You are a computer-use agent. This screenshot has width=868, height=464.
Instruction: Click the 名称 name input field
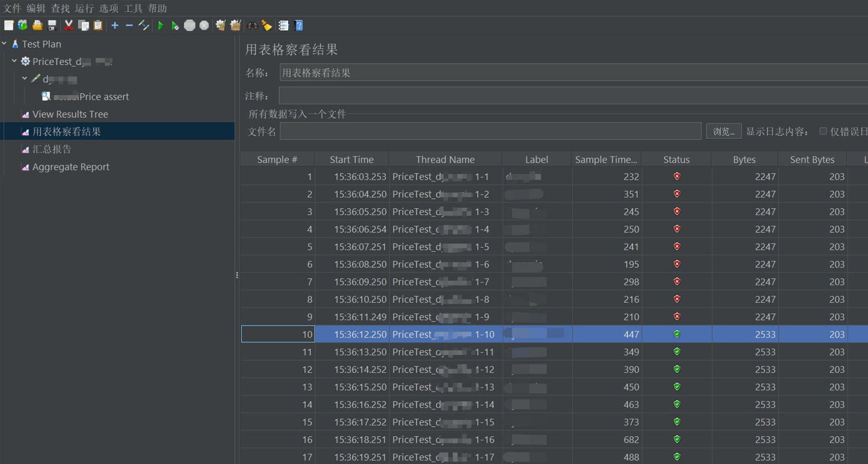[573, 72]
